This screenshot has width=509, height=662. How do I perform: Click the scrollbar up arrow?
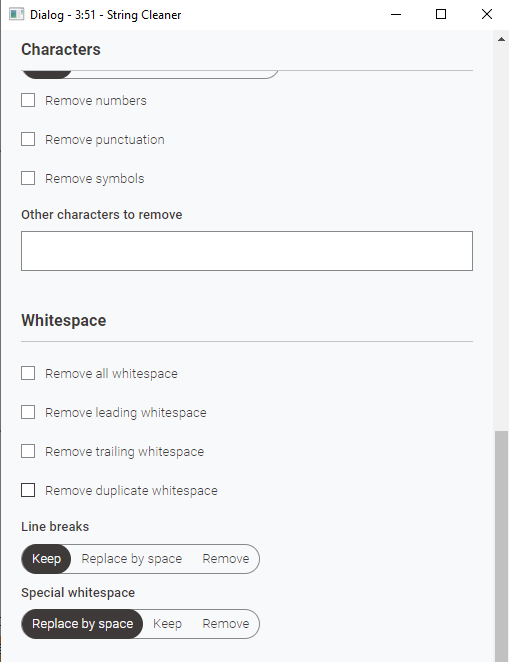501,39
